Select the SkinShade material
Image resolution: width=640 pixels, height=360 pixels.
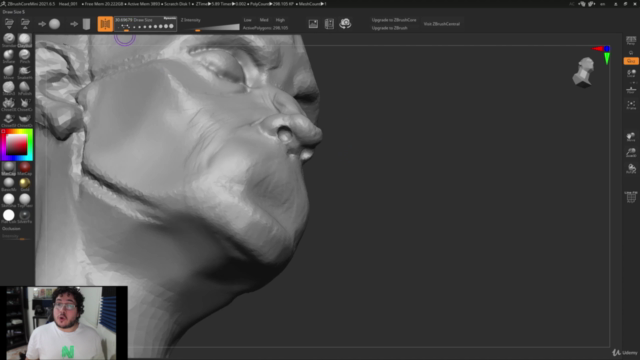click(9, 200)
